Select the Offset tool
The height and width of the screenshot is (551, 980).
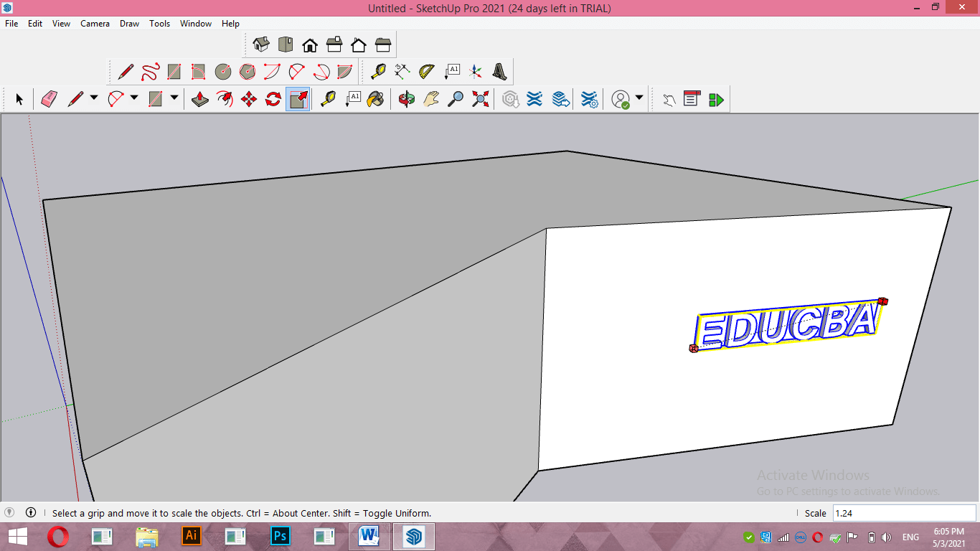225,99
